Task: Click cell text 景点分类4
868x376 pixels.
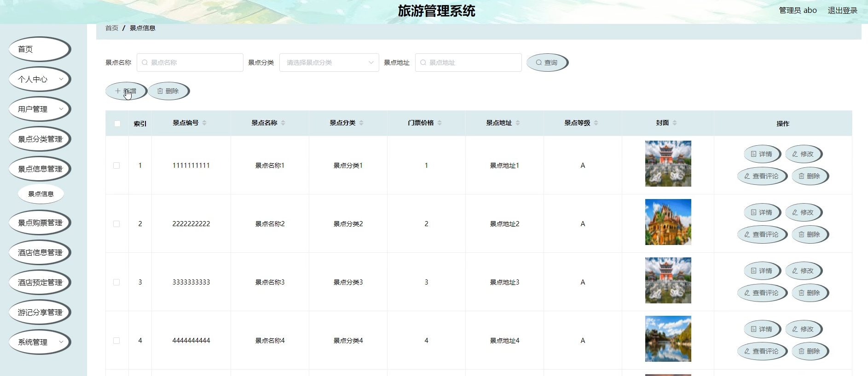Action: tap(348, 341)
